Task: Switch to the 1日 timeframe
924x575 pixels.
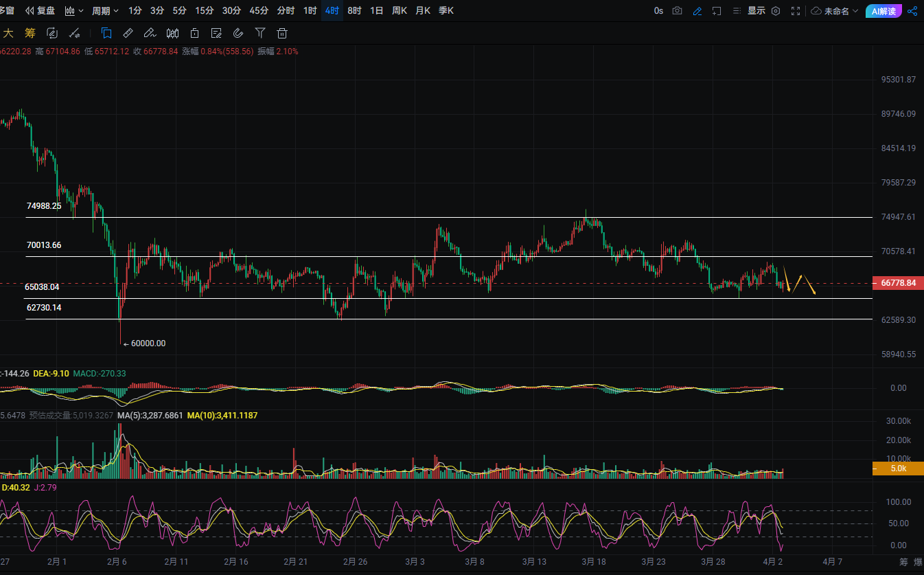Action: (x=377, y=11)
